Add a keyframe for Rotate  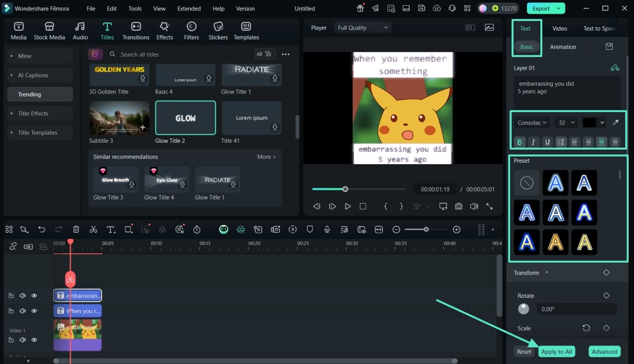(606, 295)
